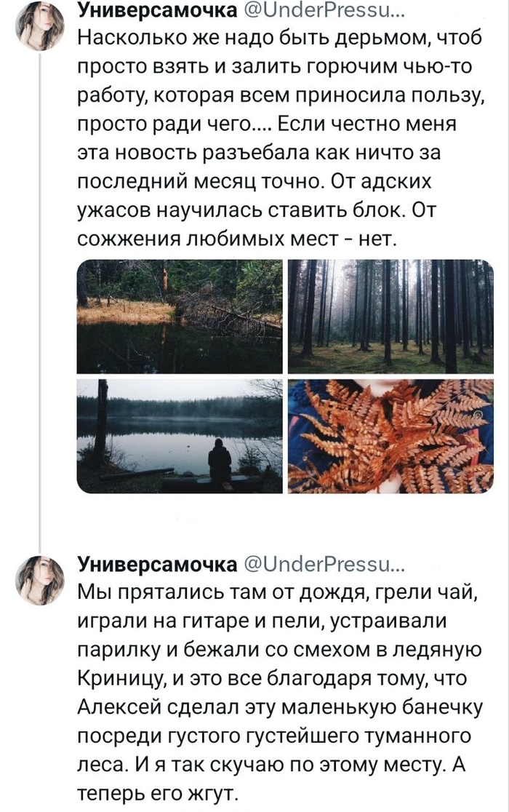509x812 pixels.
Task: Click the phrase "ставить блок" in first tweet
Action: tap(340, 210)
